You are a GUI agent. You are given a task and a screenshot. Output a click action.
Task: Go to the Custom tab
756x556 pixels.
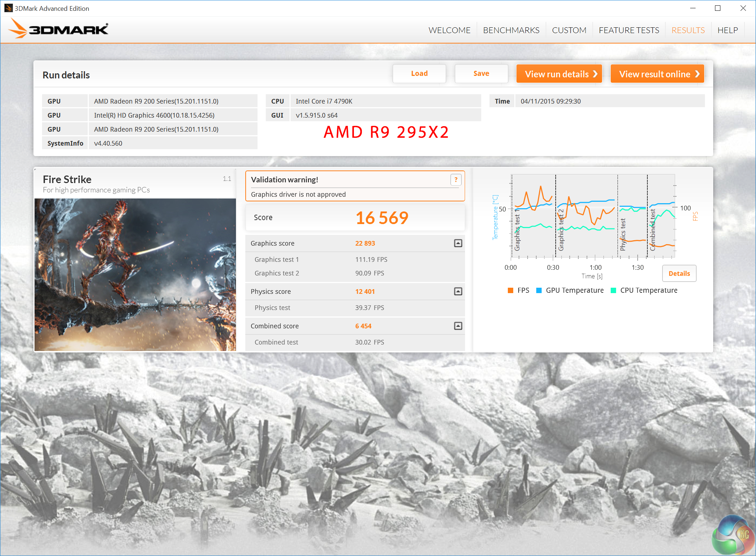click(569, 30)
